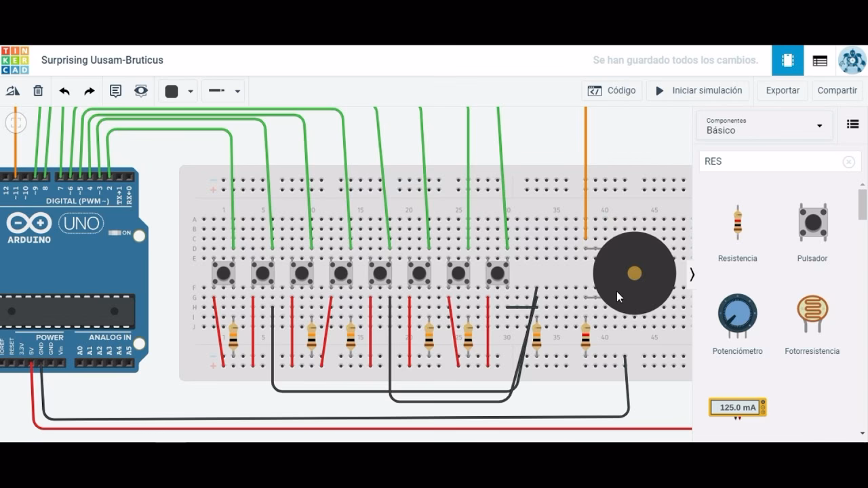Switch to component list view

(x=820, y=60)
